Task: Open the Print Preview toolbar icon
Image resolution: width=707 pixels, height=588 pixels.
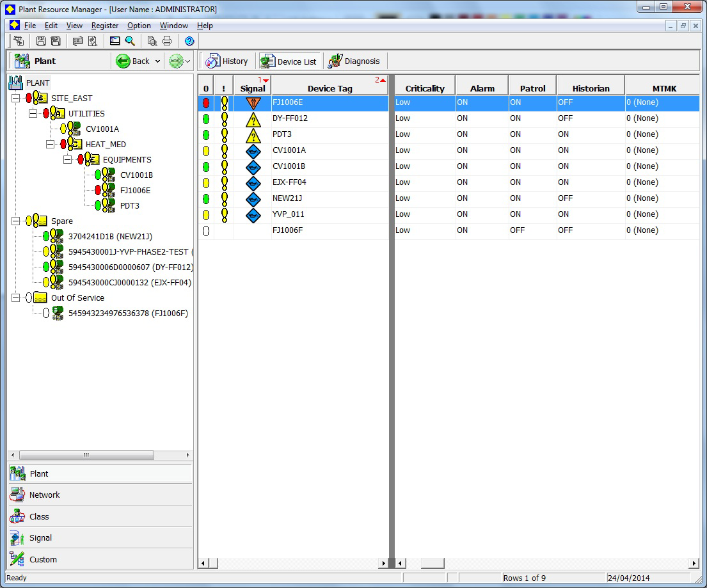Action: click(x=152, y=40)
